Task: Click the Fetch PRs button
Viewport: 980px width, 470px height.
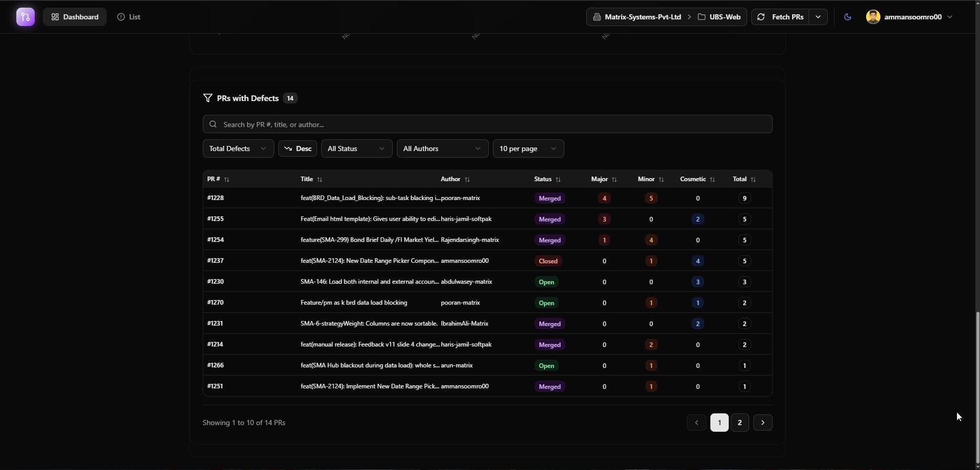Action: tap(780, 17)
